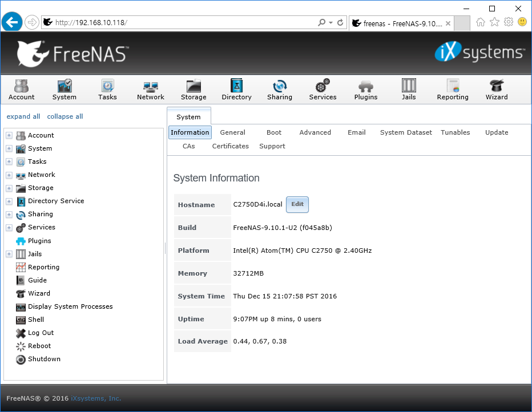The width and height of the screenshot is (532, 412).
Task: Click the Log Out X icon
Action: [21, 333]
